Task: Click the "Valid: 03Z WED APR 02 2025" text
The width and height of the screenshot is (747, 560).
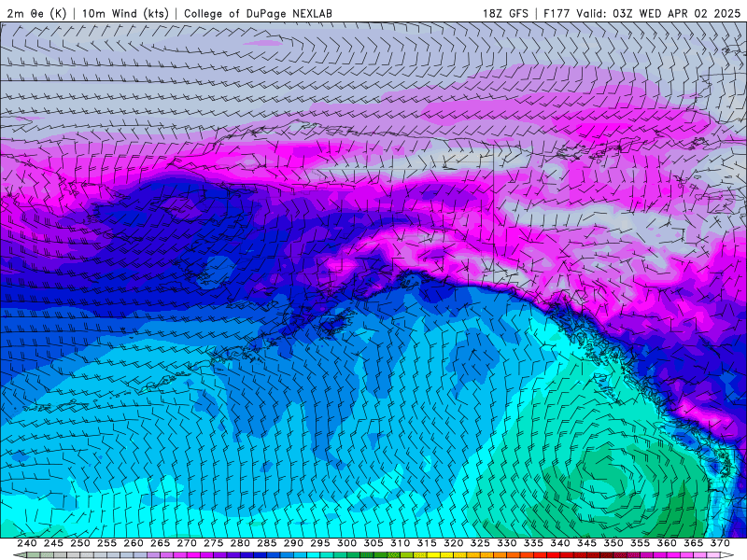Action: pos(659,13)
